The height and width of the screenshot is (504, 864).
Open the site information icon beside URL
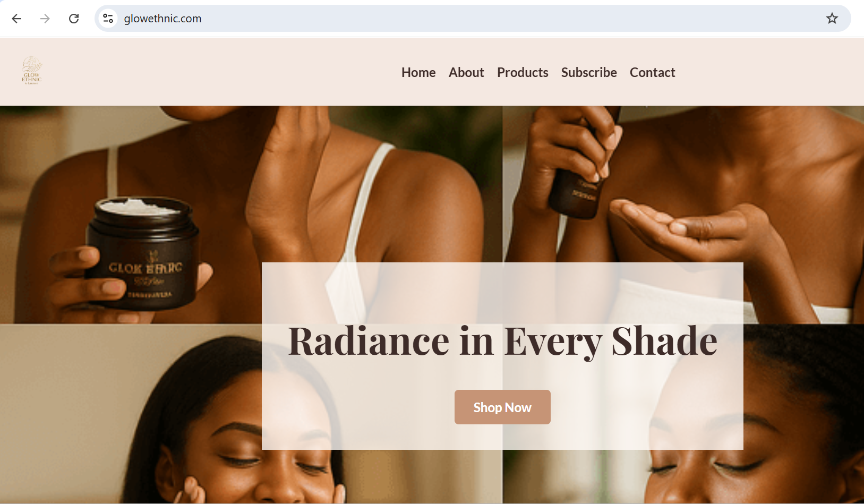[x=108, y=19]
